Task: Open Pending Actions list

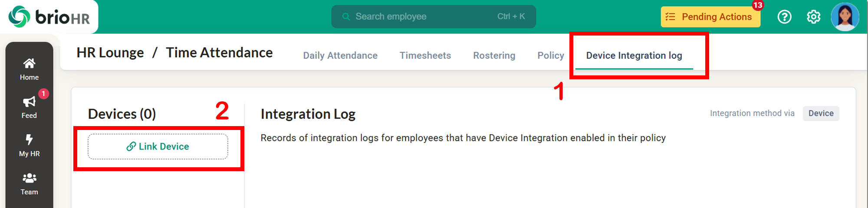Action: click(710, 17)
